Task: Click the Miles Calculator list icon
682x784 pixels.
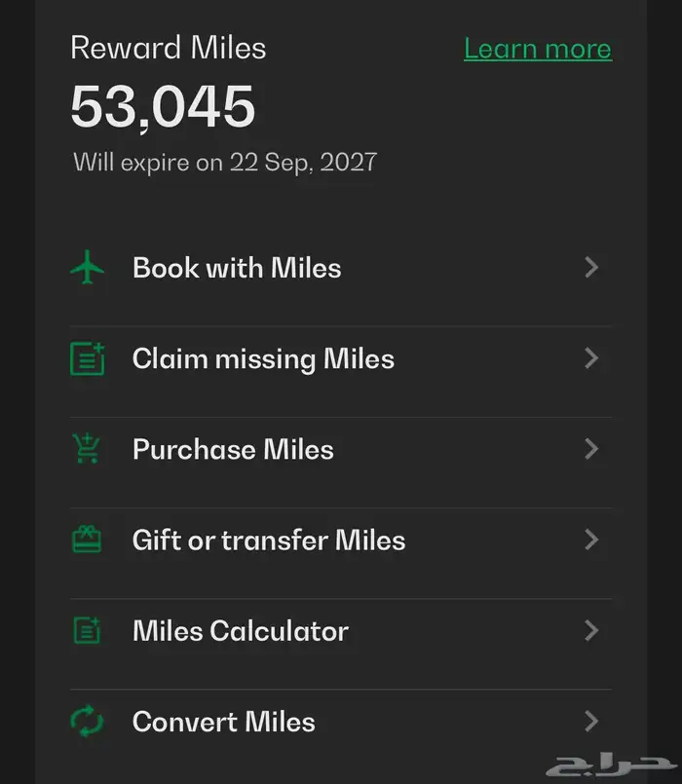Action: pos(88,630)
